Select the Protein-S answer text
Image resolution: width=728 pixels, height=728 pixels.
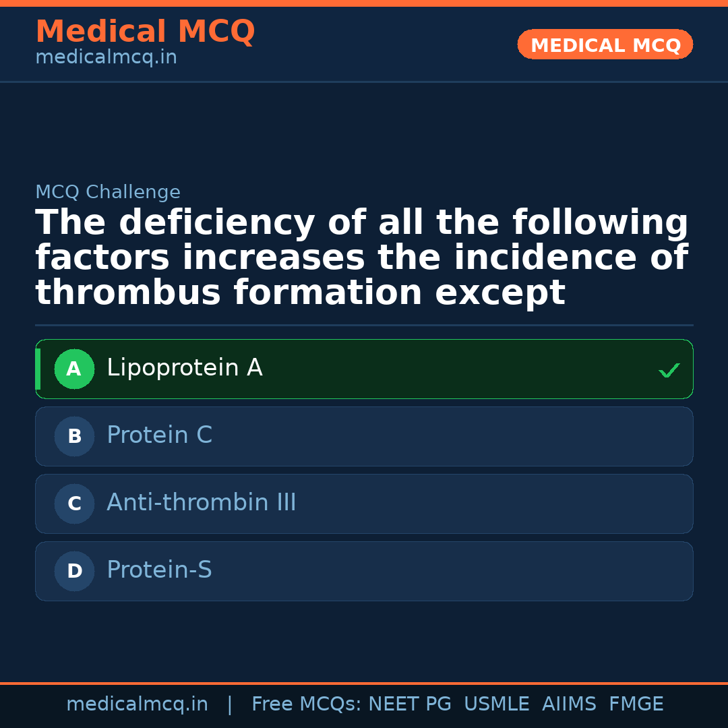pyautogui.click(x=159, y=570)
